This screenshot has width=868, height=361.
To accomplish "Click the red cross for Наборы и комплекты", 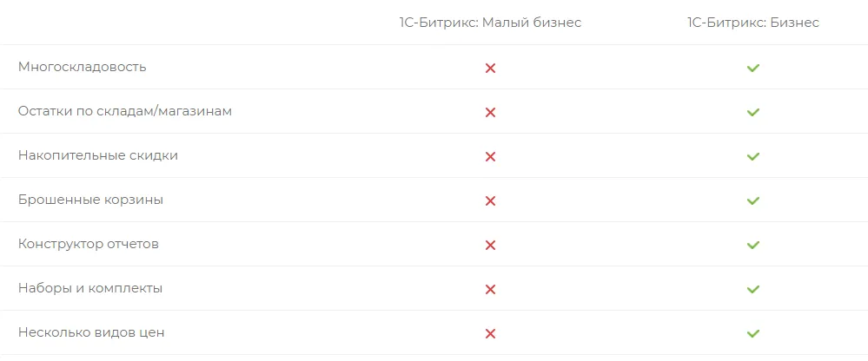I will coord(490,289).
